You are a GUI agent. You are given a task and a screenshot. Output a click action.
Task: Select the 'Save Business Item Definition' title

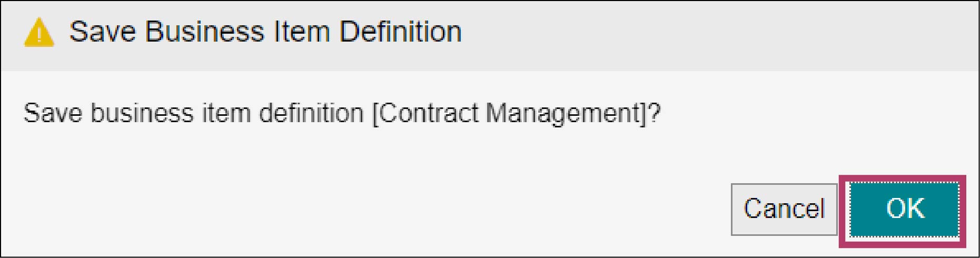point(265,32)
